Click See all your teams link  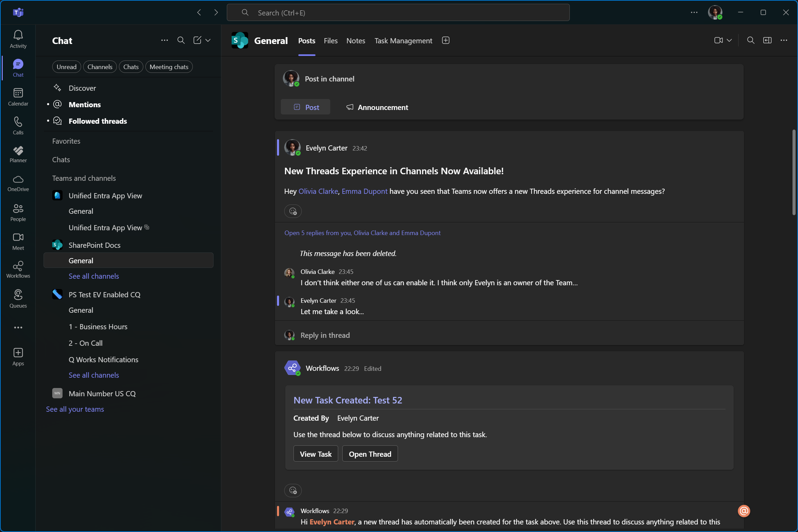tap(75, 409)
